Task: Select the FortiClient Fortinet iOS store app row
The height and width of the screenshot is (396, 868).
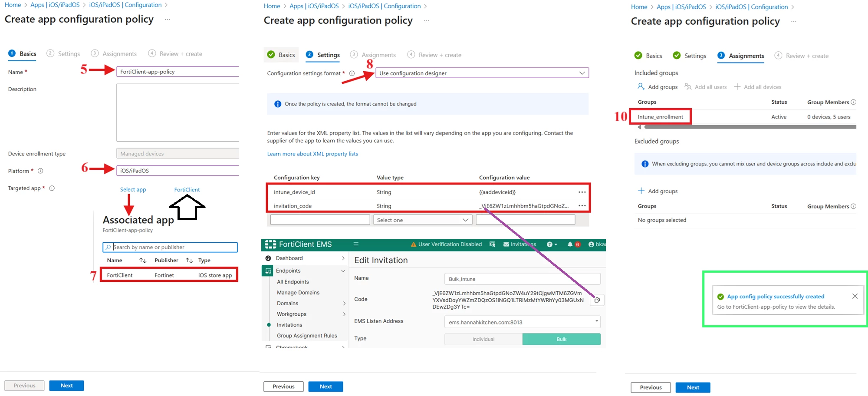Action: (x=169, y=275)
